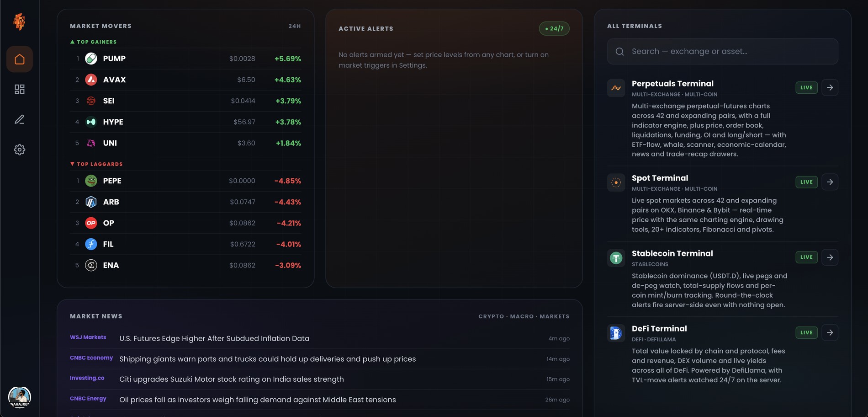Click the Top Laggards heading
The width and height of the screenshot is (868, 417).
pos(96,164)
